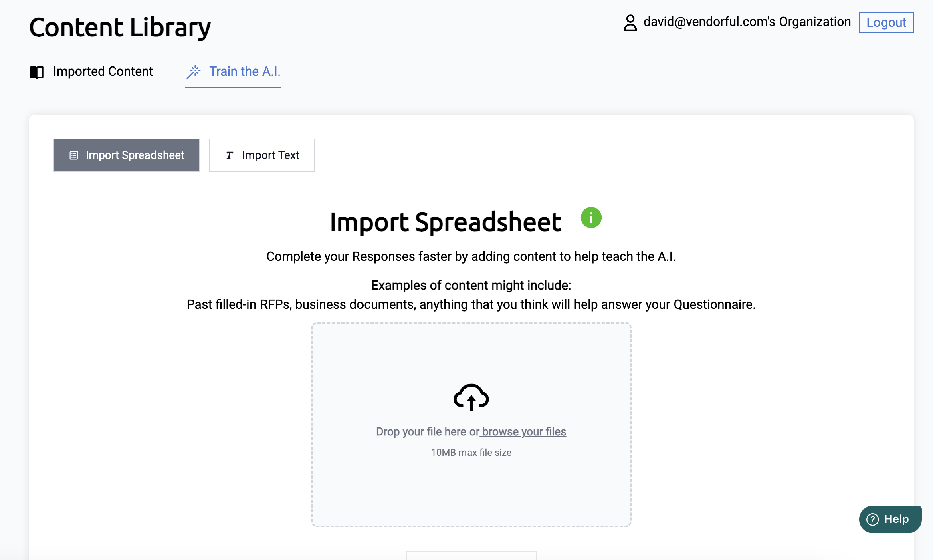The width and height of the screenshot is (933, 560).
Task: Click the italic T icon on Import Text
Action: [x=229, y=155]
